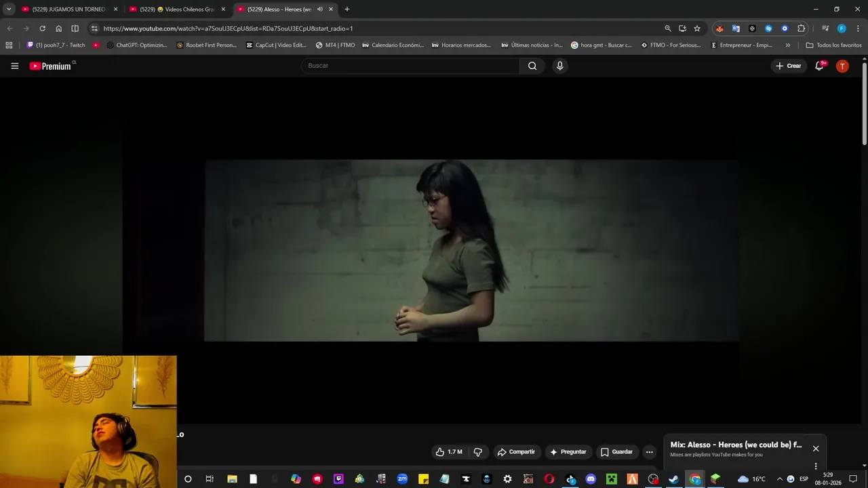Open YouTube notifications bell
The width and height of the screenshot is (868, 488).
819,66
